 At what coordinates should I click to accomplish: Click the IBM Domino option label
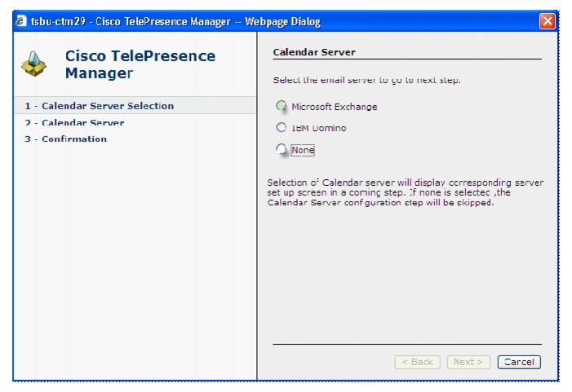click(x=319, y=128)
